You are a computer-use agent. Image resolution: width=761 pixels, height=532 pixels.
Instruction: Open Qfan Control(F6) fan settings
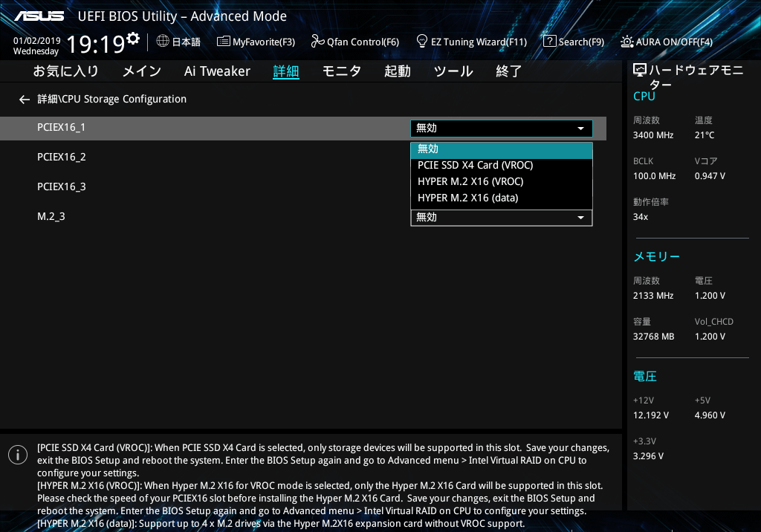point(354,42)
